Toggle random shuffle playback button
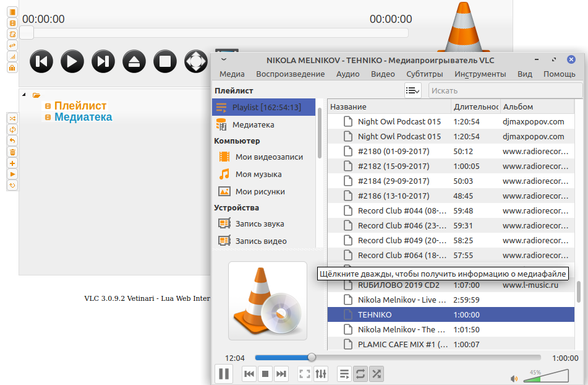 point(376,373)
